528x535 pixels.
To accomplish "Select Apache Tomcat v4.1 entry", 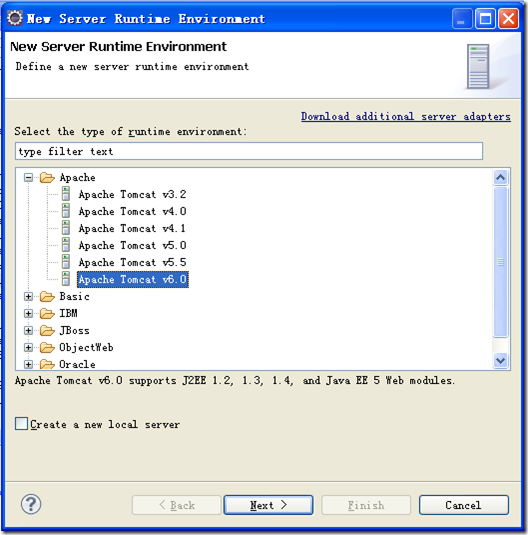I will pyautogui.click(x=132, y=228).
